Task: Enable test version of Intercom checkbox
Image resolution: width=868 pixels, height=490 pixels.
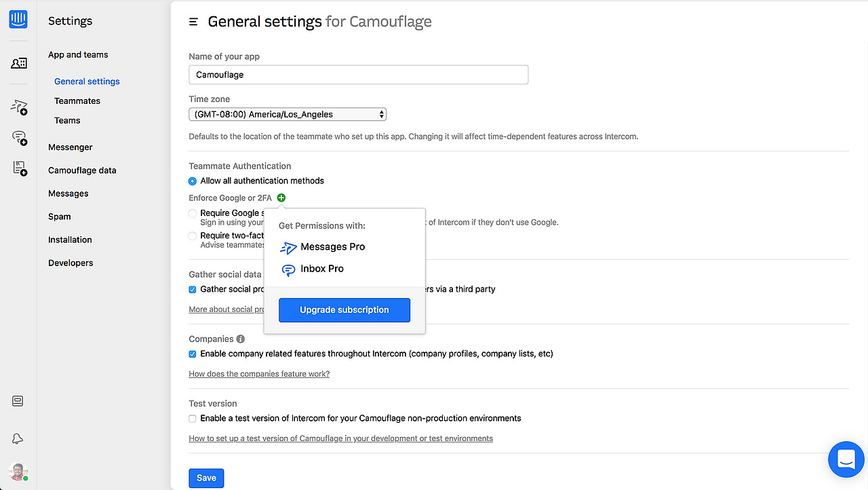Action: 193,419
